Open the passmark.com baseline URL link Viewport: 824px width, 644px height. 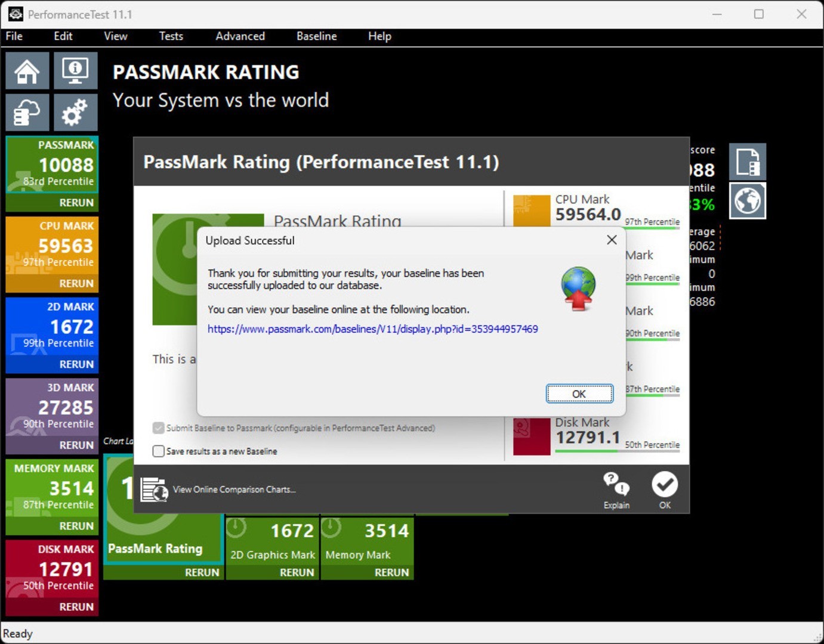tap(373, 329)
